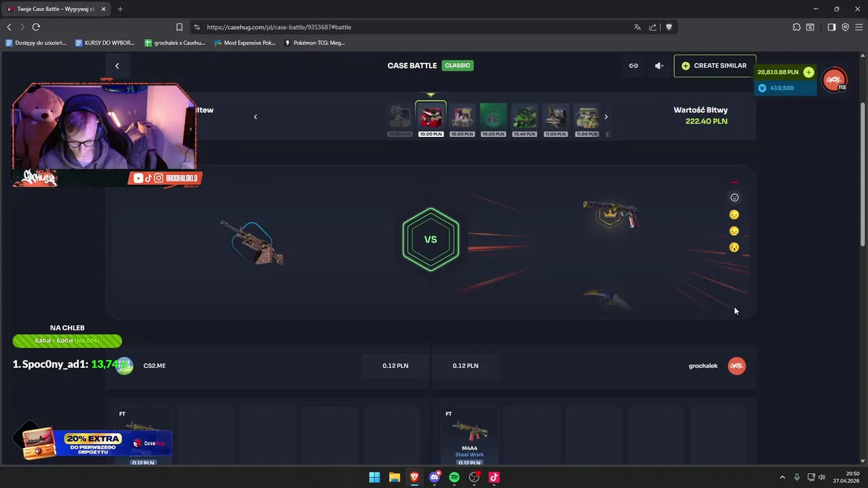Open the Dostępy do szkoleń bookmark
Viewport: 868px width, 488px height.
click(x=36, y=43)
